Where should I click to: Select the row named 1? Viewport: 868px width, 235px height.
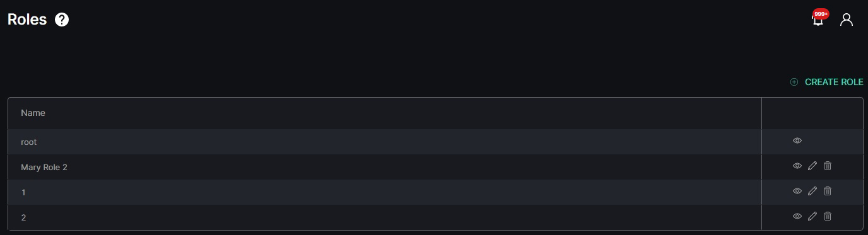[x=385, y=192]
